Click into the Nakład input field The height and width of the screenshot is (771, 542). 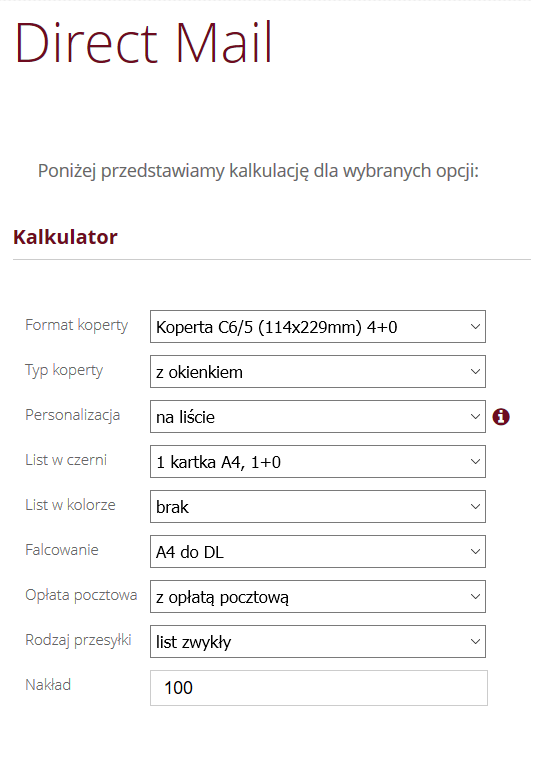(319, 688)
